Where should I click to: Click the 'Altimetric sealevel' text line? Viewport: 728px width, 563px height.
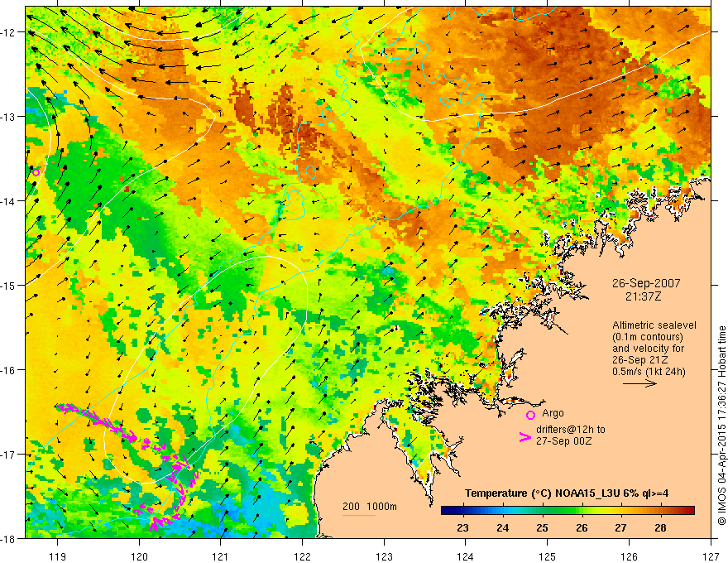[654, 325]
